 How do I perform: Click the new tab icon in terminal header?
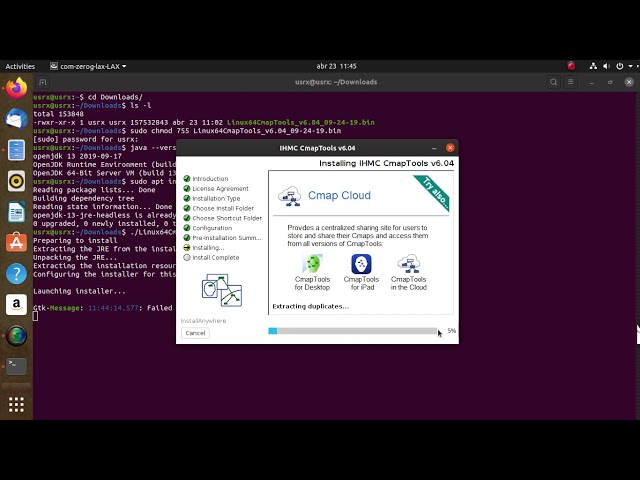tap(42, 82)
